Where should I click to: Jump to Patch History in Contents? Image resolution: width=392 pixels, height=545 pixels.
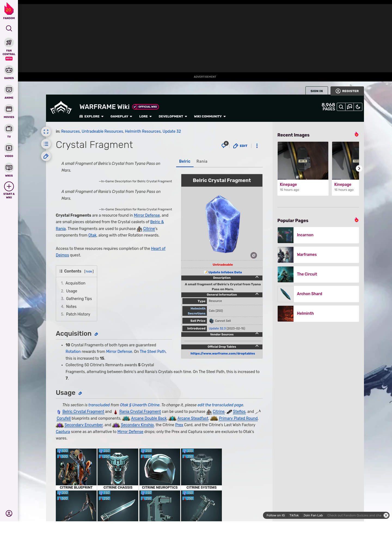point(78,314)
